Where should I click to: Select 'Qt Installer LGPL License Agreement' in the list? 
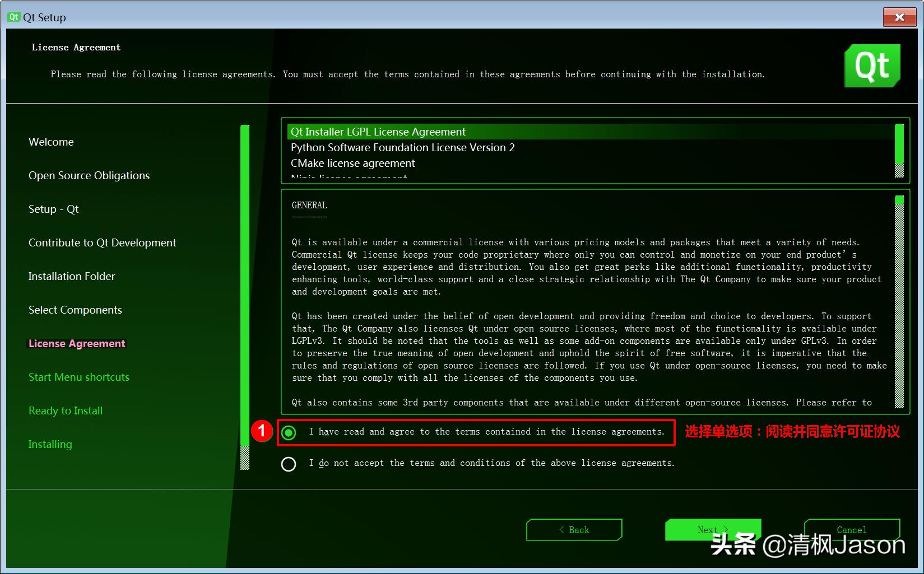point(378,132)
